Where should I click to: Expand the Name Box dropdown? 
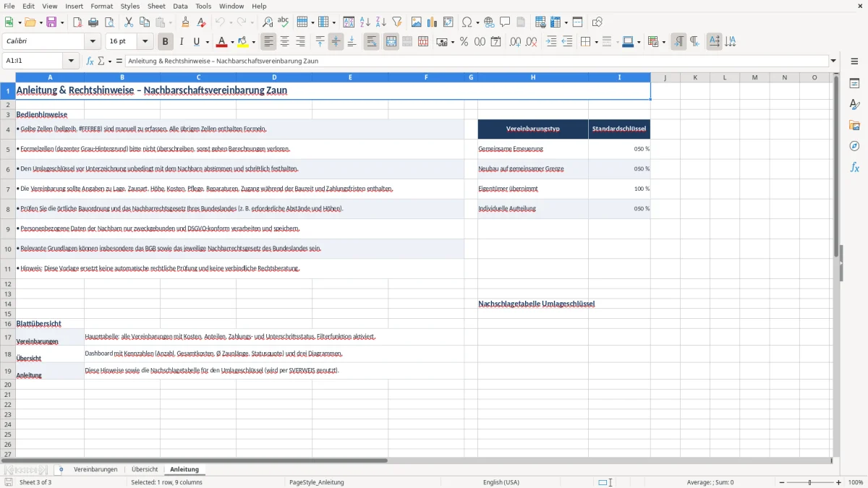coord(71,61)
